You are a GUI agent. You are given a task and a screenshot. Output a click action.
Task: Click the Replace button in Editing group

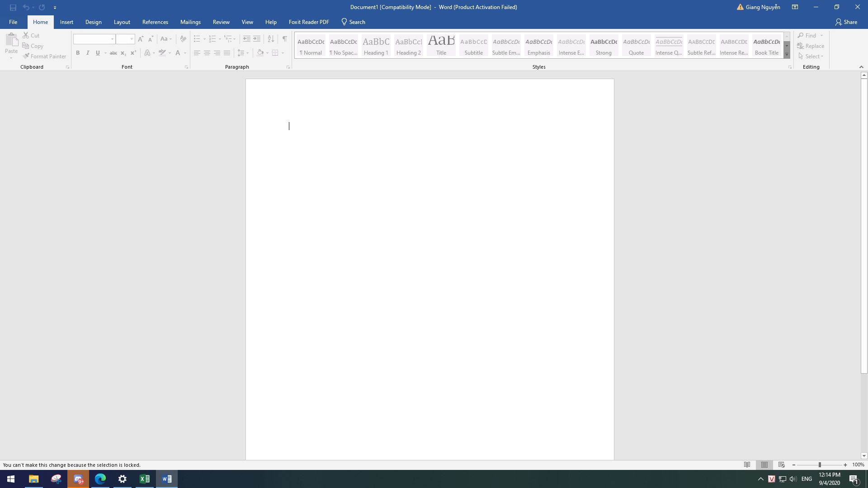coord(811,46)
